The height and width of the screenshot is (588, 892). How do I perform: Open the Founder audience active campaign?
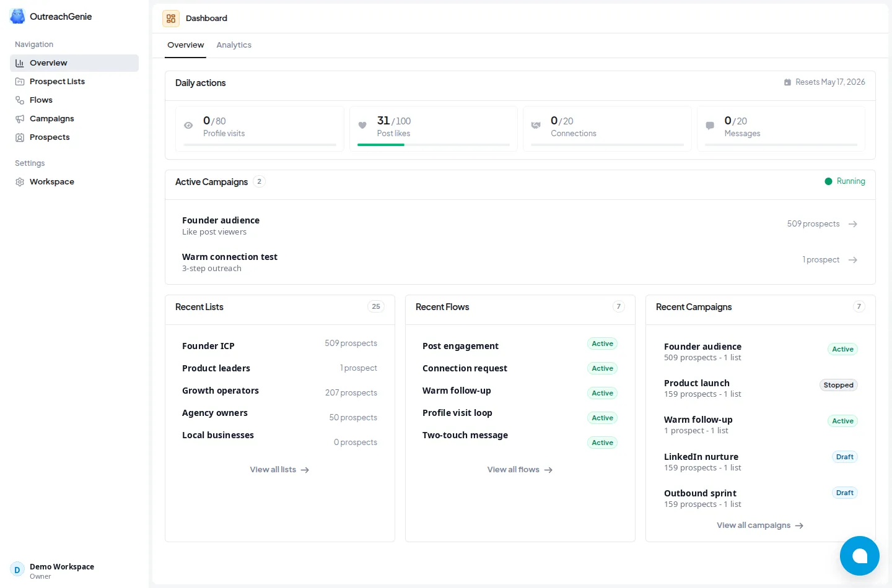click(520, 226)
